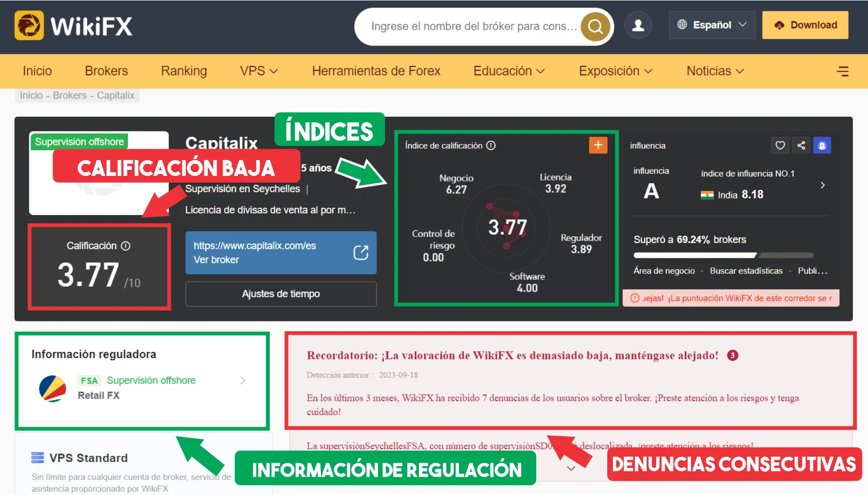Viewport: 868px width, 495px height.
Task: Click the 'Información reguladora' heading
Action: [94, 354]
